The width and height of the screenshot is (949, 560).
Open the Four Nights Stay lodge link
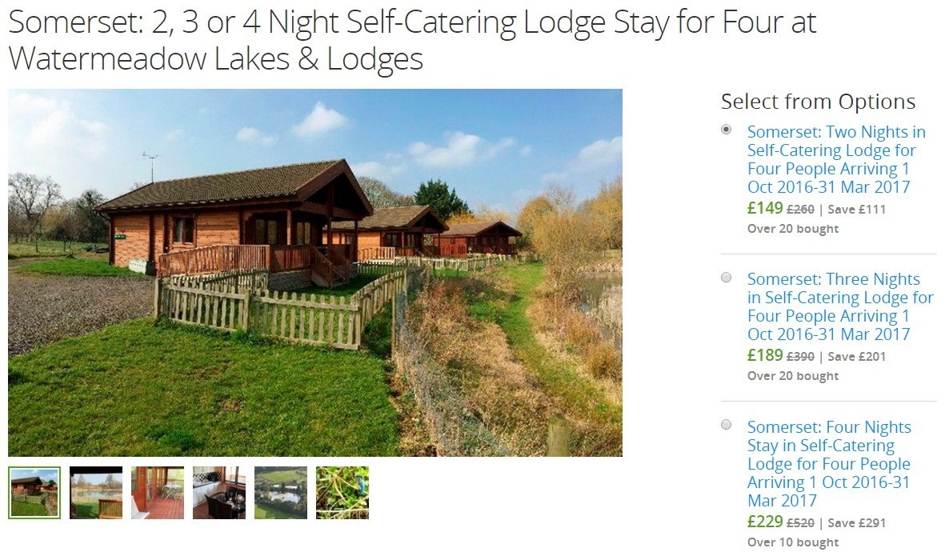(x=829, y=464)
